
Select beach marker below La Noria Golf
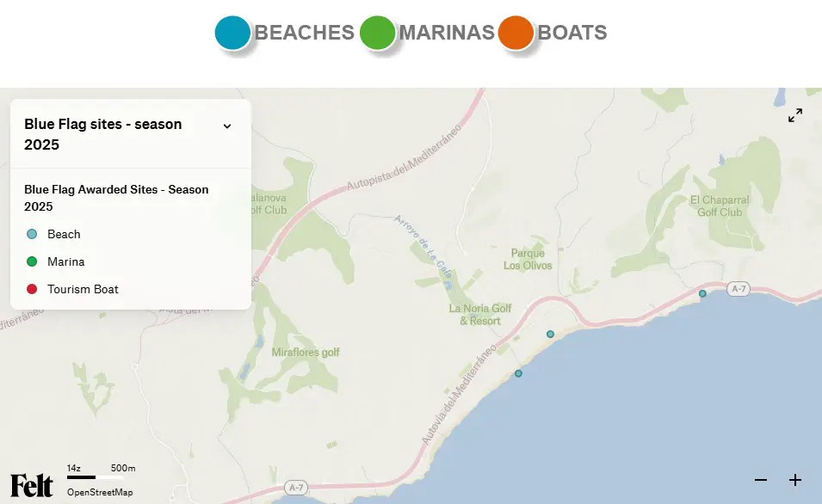click(550, 335)
